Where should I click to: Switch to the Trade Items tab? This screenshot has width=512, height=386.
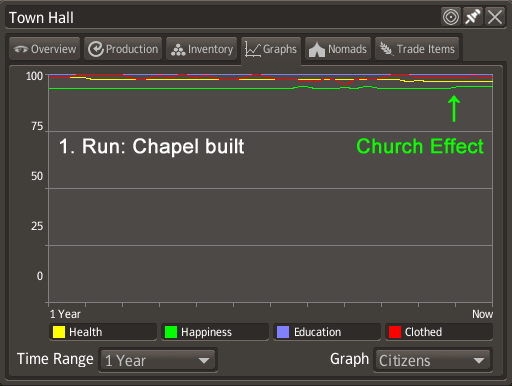(417, 49)
